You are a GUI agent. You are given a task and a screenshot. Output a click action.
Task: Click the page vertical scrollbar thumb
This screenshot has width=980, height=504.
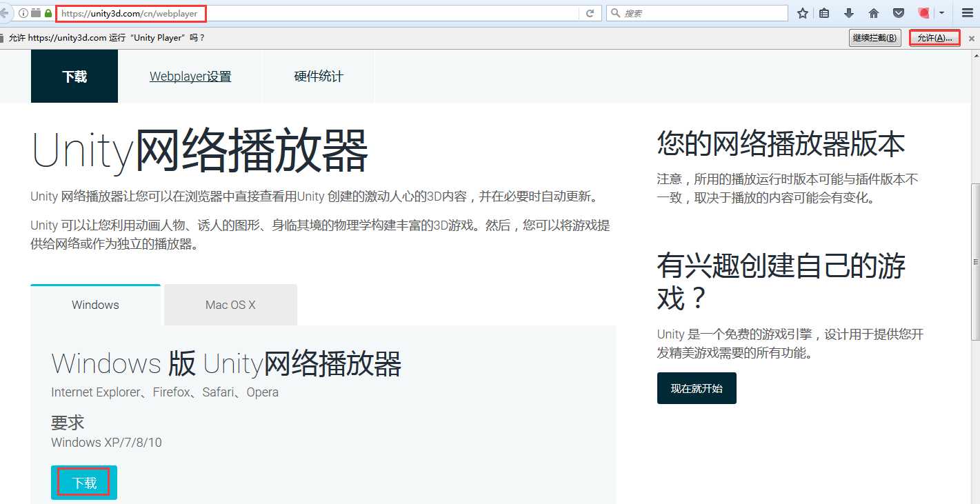tap(976, 262)
